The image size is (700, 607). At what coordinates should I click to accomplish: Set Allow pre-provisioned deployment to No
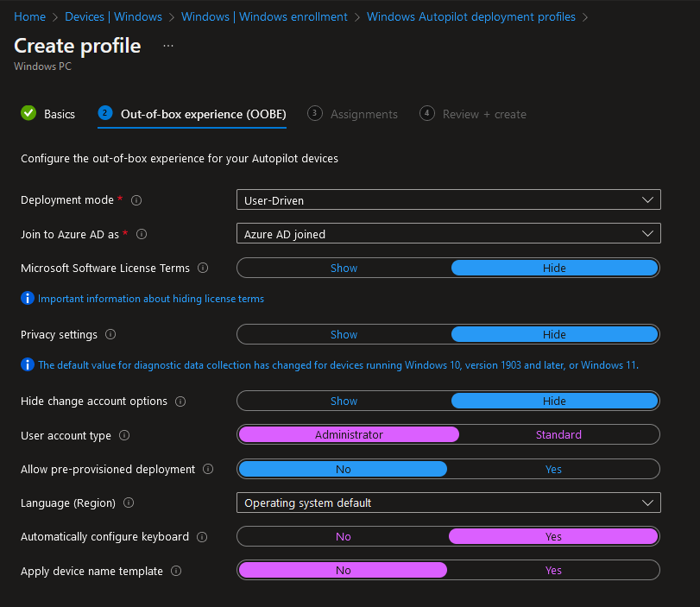coord(343,469)
